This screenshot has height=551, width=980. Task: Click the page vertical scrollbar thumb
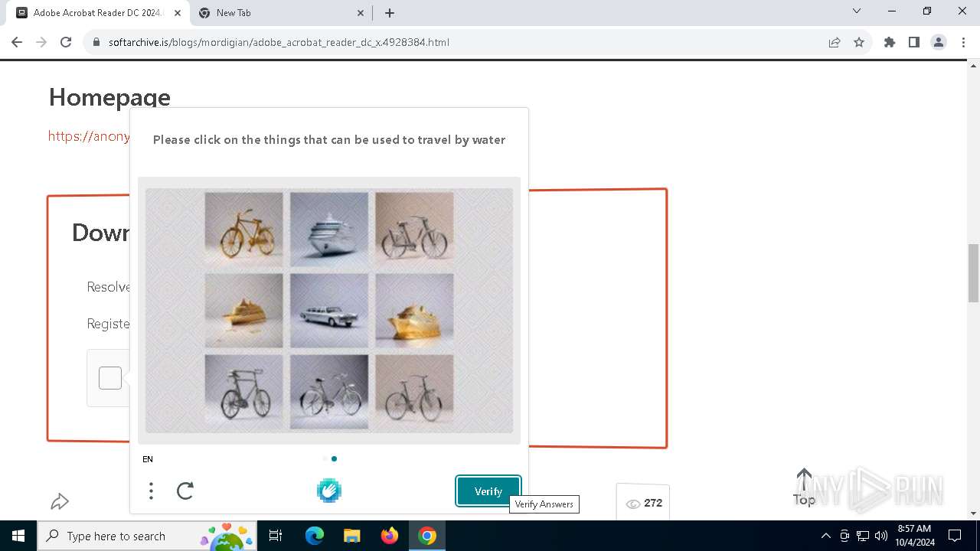973,273
